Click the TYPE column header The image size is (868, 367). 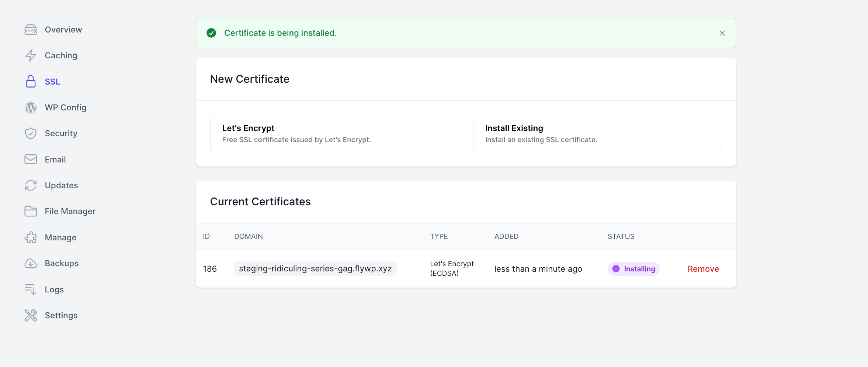click(439, 236)
